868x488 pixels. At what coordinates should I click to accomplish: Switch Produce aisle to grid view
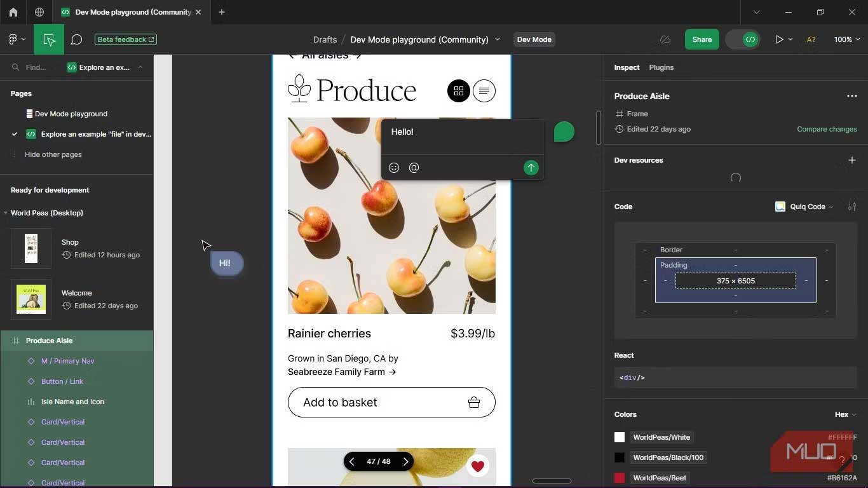pyautogui.click(x=459, y=90)
